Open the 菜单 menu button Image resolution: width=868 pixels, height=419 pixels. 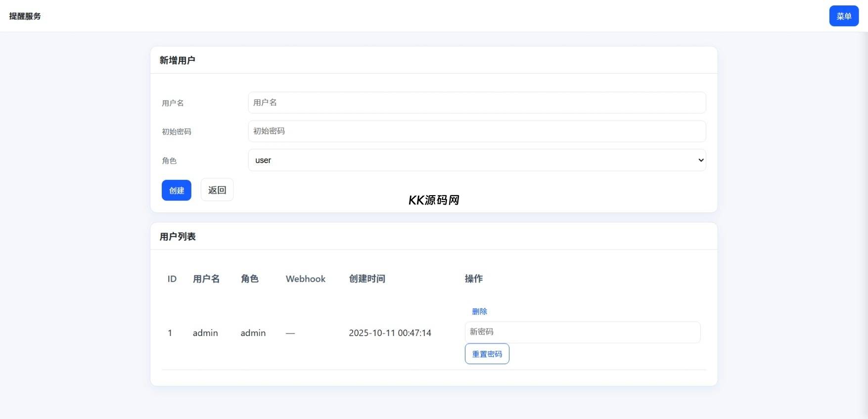pos(843,16)
